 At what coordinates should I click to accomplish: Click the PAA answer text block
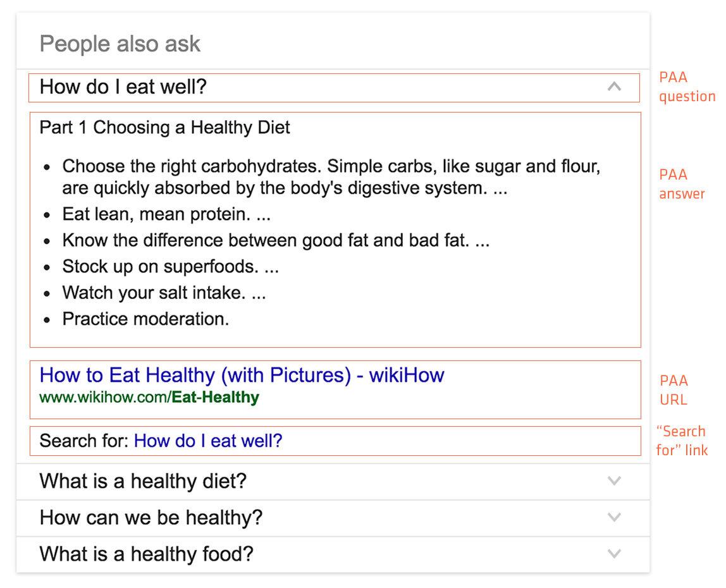click(x=316, y=228)
